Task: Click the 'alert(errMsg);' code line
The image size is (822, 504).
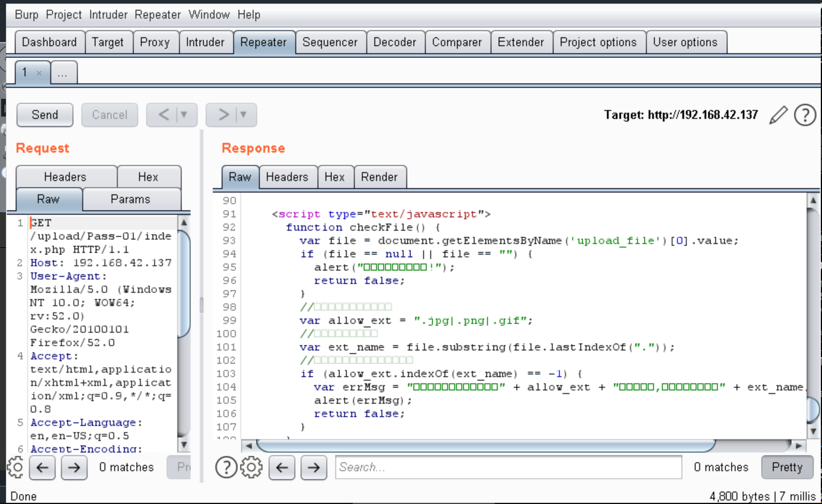Action: click(x=362, y=400)
